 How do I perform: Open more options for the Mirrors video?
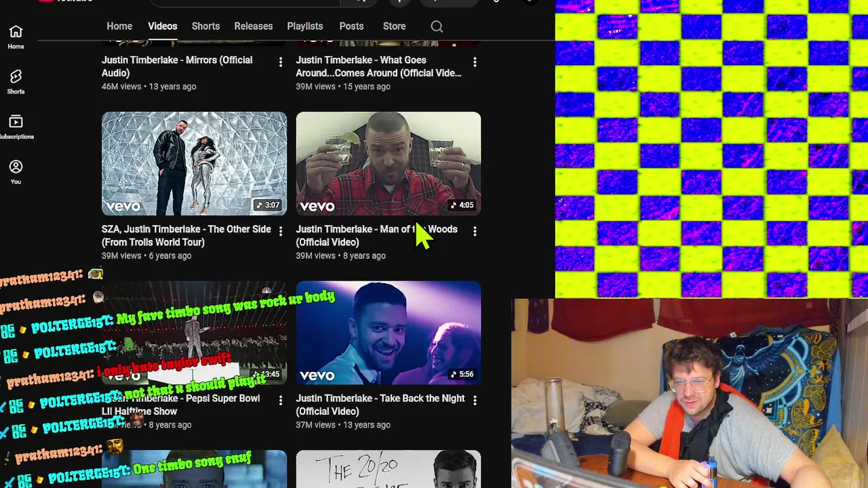[x=280, y=62]
